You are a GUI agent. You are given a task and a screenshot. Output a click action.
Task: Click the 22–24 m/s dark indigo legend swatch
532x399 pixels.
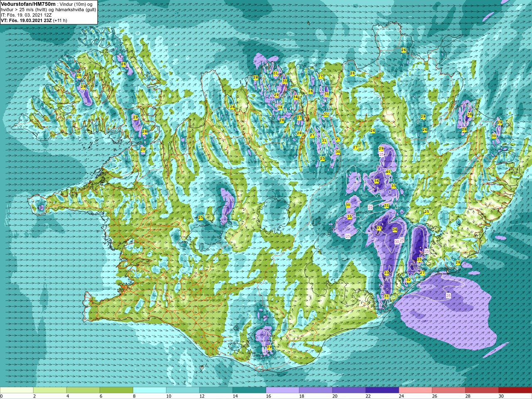pyautogui.click(x=382, y=390)
